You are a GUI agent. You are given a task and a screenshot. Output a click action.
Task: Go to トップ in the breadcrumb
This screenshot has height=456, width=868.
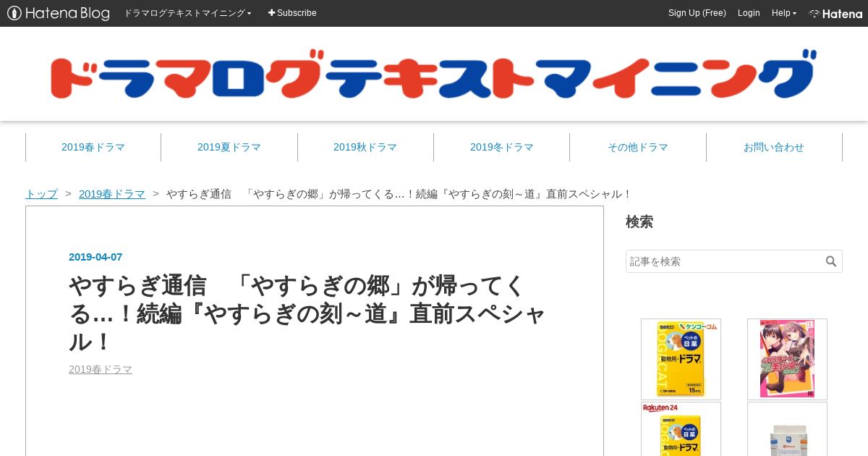[x=41, y=194]
